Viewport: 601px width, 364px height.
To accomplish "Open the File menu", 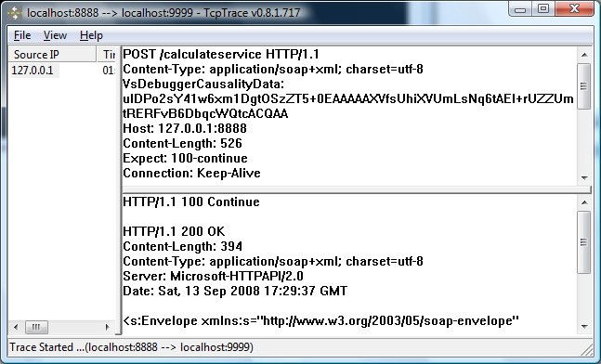I will (22, 35).
